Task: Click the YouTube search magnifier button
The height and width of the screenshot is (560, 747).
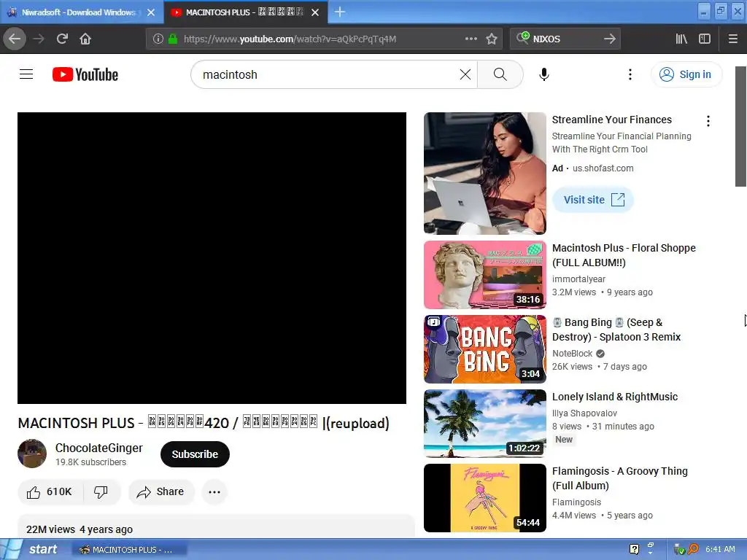Action: pyautogui.click(x=500, y=74)
